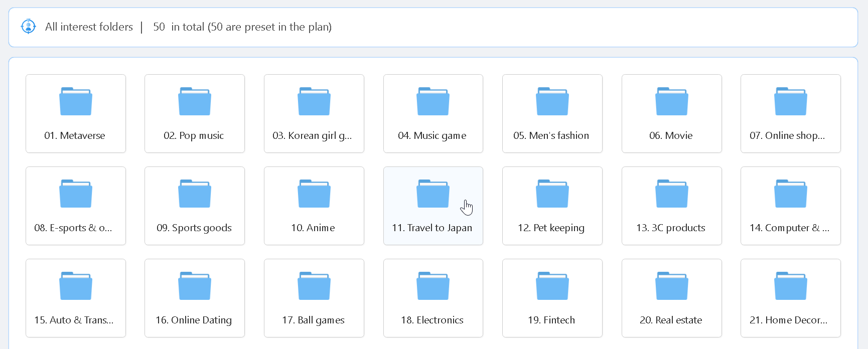Open the 04. Music game folder icon

click(x=433, y=102)
